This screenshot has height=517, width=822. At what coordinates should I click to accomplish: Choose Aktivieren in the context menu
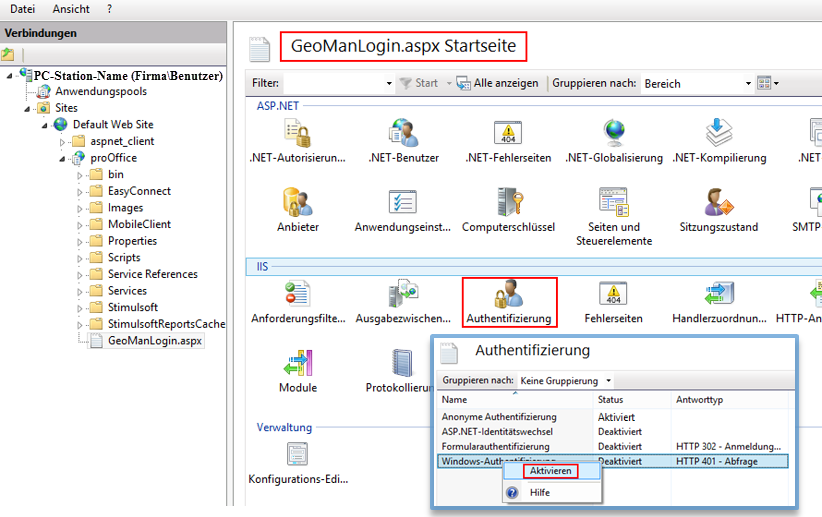(x=550, y=471)
